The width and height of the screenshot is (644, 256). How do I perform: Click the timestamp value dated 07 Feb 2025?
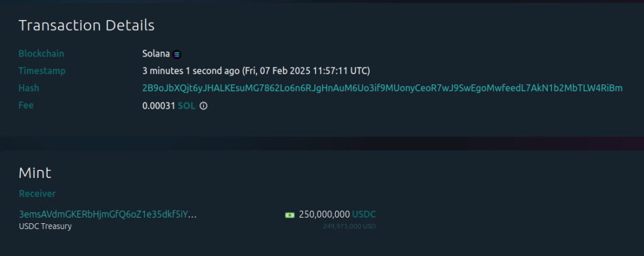[x=256, y=71]
